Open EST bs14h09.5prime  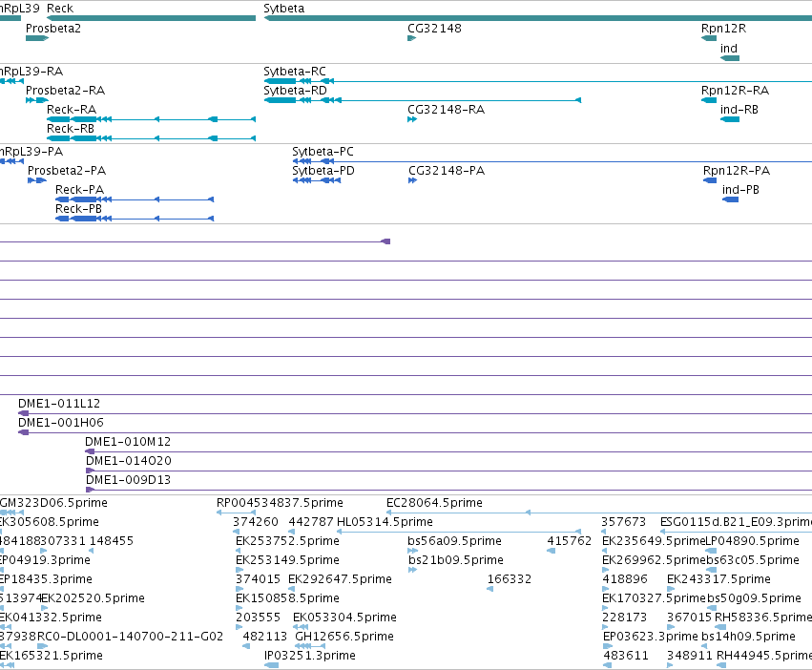point(748,637)
